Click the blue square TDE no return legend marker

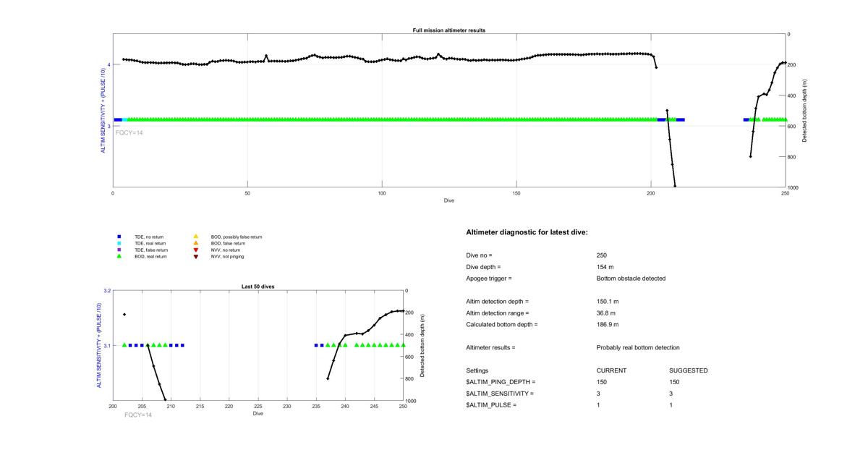point(119,237)
